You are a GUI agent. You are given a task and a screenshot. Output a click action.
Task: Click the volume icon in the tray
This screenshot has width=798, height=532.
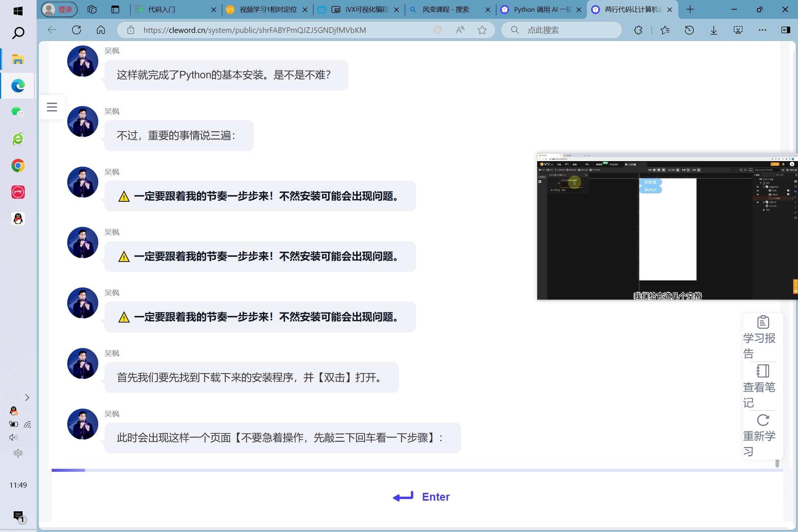point(13,437)
